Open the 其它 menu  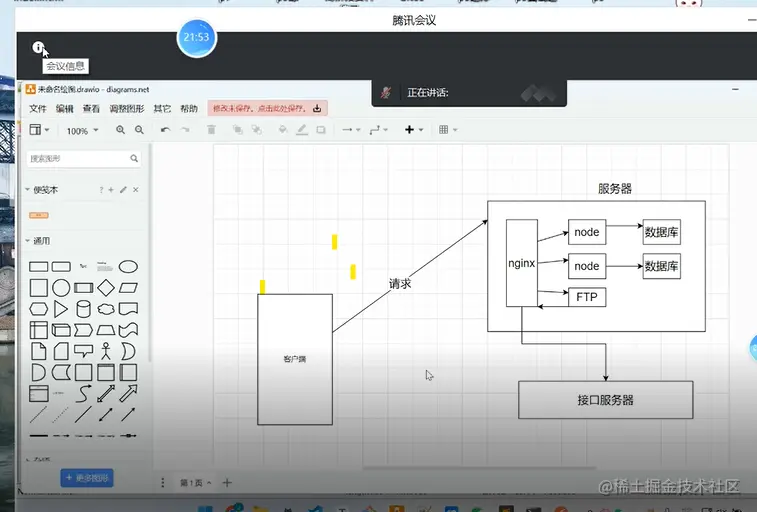point(162,109)
